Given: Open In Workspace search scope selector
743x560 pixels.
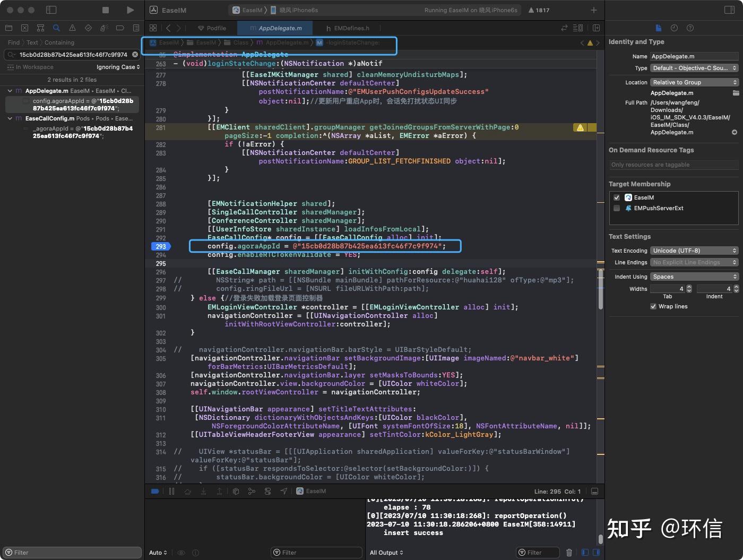Looking at the screenshot, I should coord(31,67).
